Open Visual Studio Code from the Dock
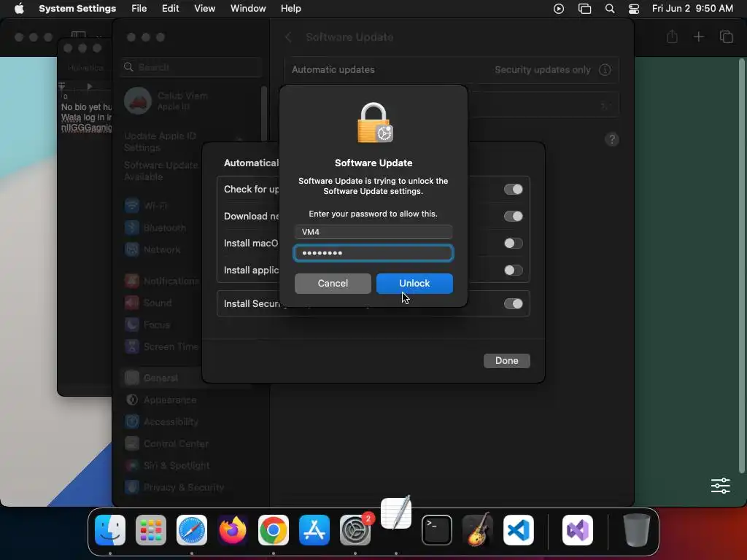 519,530
